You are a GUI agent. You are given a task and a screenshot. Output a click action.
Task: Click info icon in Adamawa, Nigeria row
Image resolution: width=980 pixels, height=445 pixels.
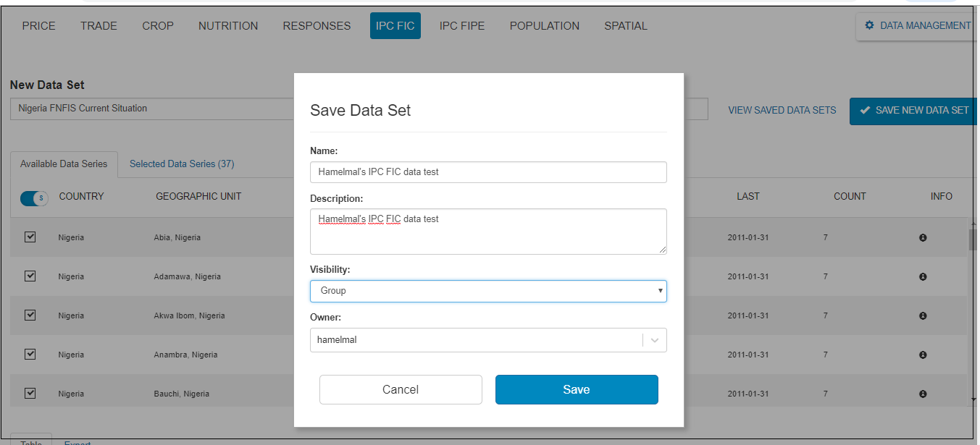[x=923, y=276]
